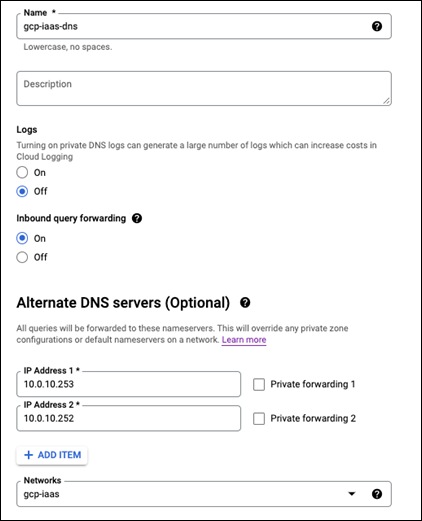Open help icon beside Alternate DNS servers heading
Screen dimensions: 422x521
pos(245,303)
